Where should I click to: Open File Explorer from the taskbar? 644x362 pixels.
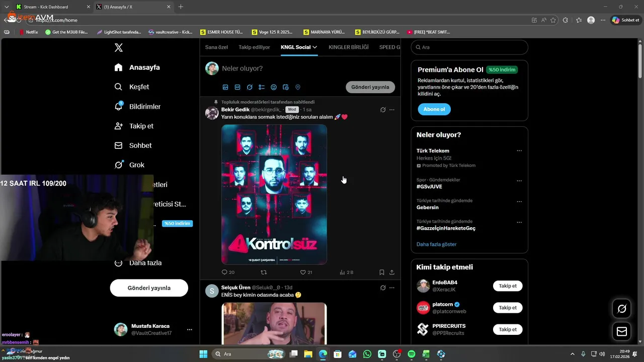point(308,354)
